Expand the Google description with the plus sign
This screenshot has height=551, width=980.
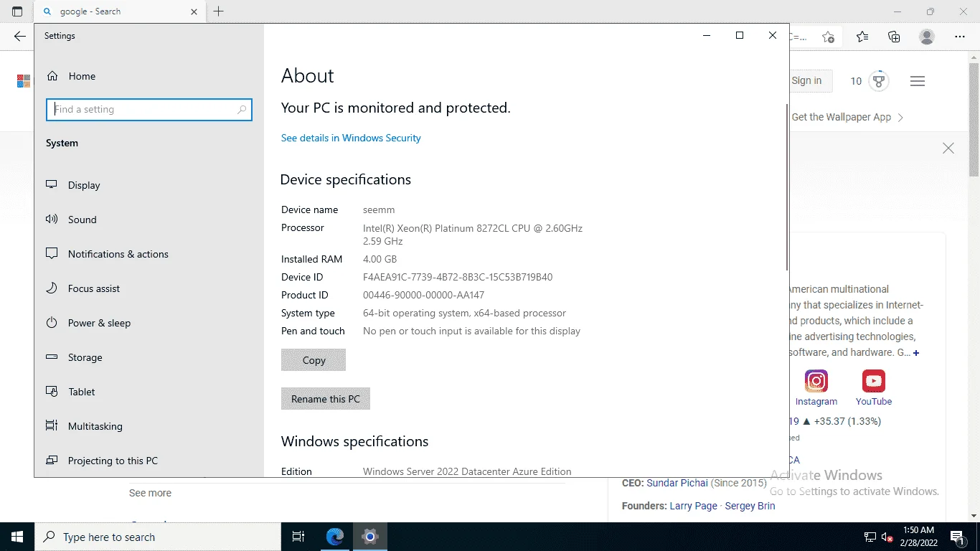[916, 353]
